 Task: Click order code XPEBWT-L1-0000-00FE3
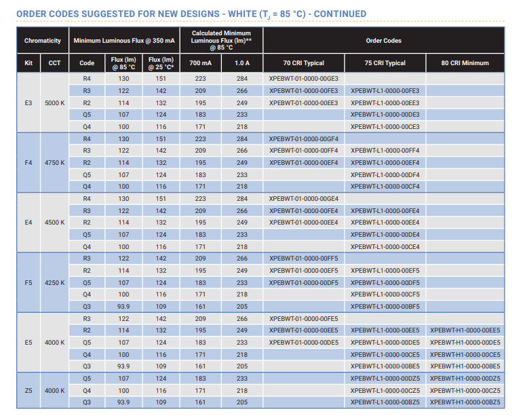(385, 91)
